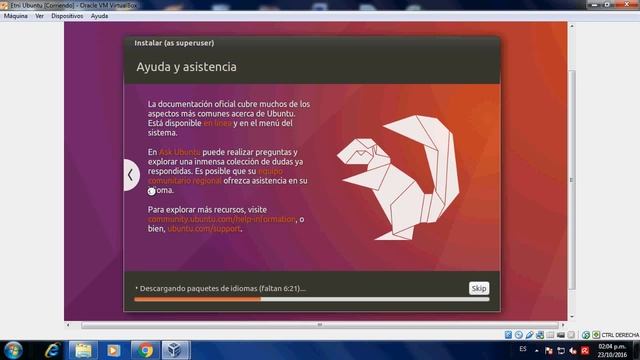
Task: Expand the download details triangle
Action: [136, 288]
